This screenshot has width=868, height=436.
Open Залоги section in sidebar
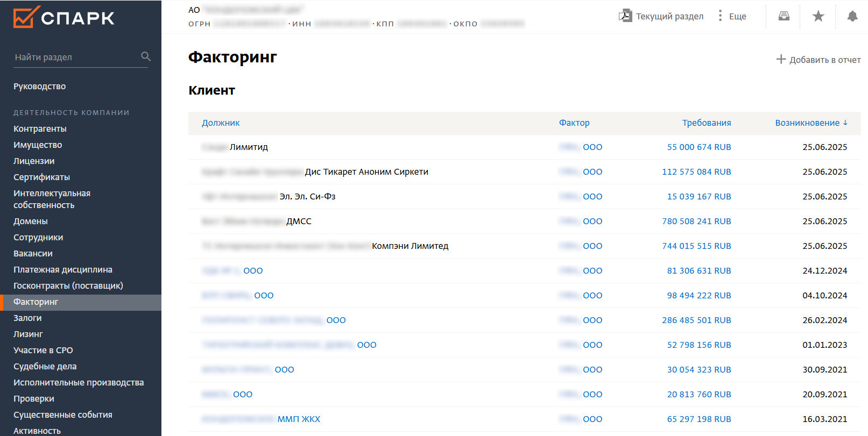[27, 318]
